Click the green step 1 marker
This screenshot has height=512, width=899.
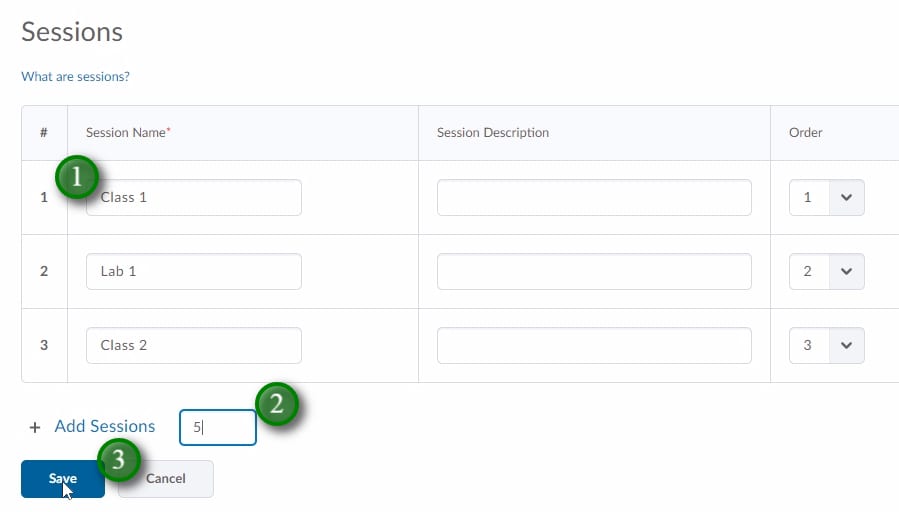77,178
